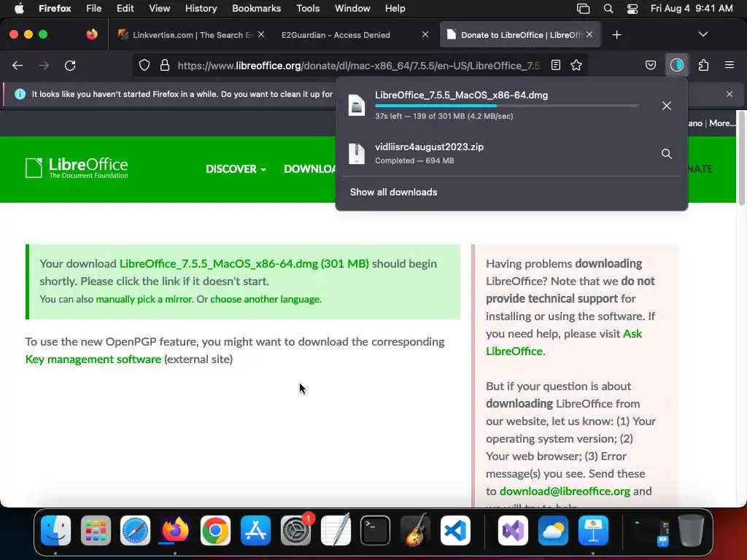
Task: Click the URL address field
Action: coord(360,65)
